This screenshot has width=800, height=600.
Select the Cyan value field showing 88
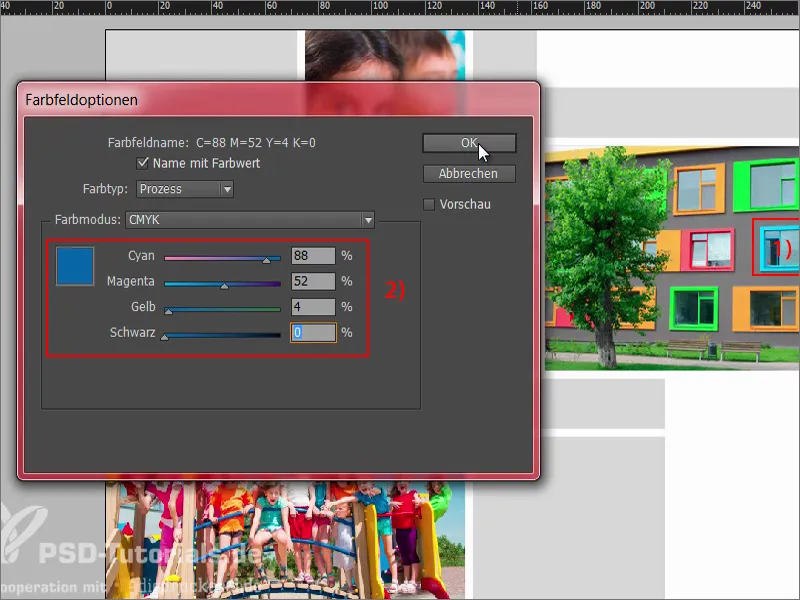click(313, 256)
